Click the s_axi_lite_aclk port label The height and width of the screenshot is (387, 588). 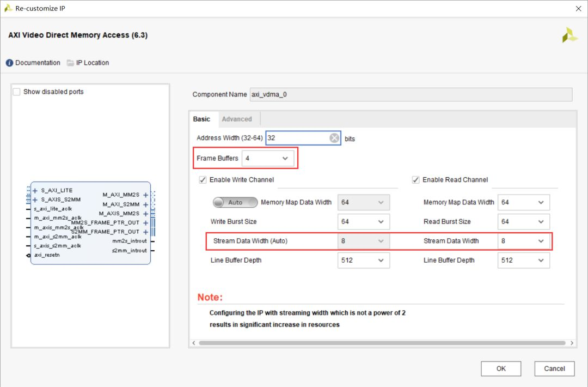click(x=53, y=209)
